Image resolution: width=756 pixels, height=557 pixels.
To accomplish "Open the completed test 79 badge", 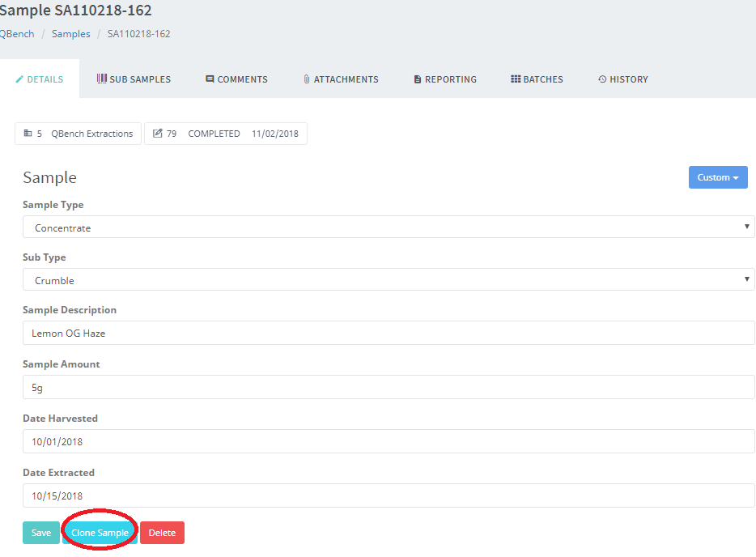I will [226, 134].
